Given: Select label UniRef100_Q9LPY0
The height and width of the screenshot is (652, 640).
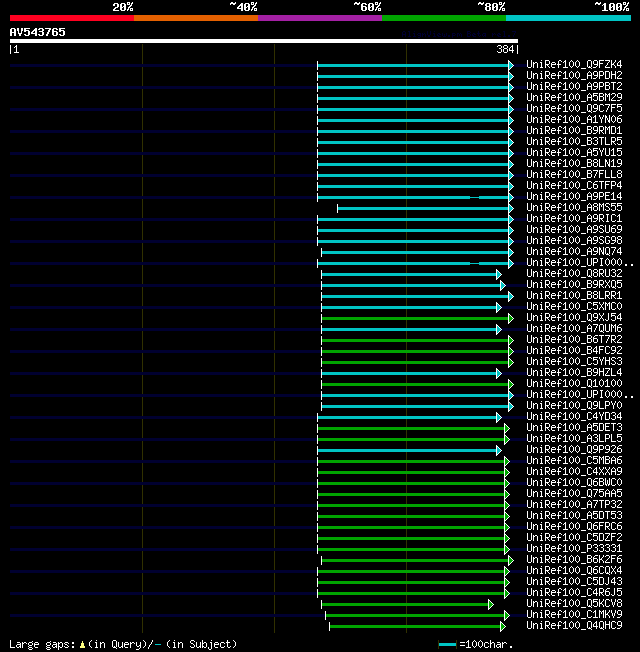Looking at the screenshot, I should [x=574, y=405].
